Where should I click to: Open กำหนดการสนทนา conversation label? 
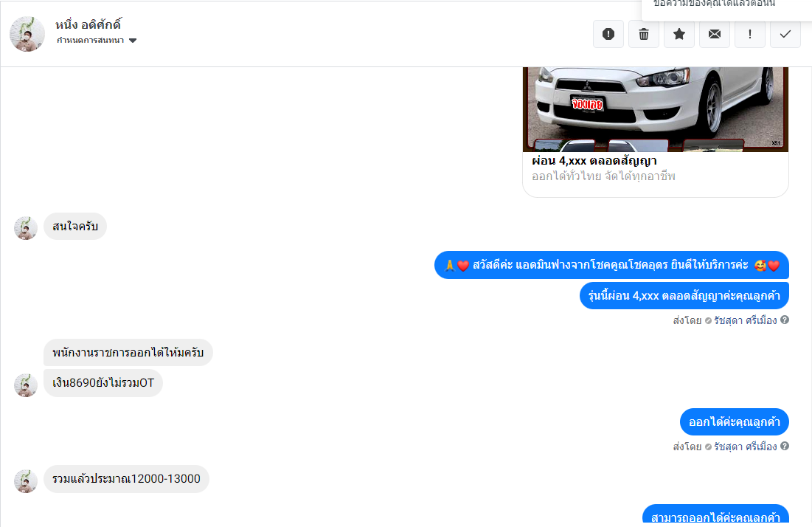[90, 41]
